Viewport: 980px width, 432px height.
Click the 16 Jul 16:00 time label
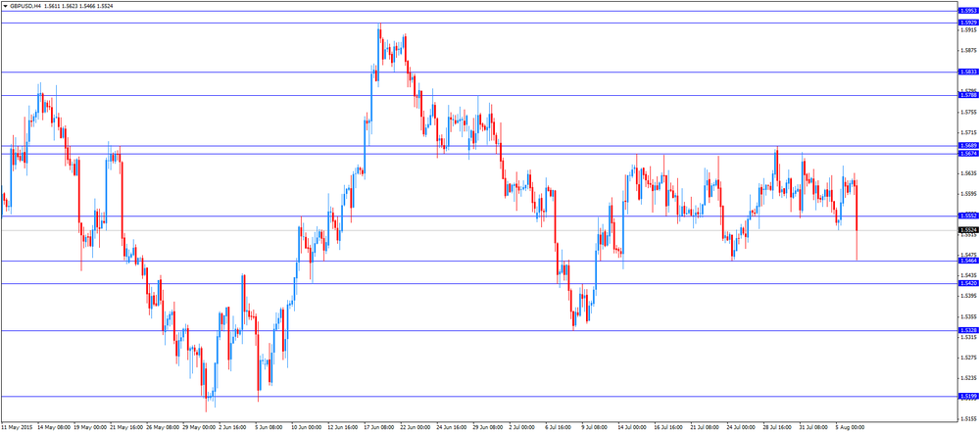(x=668, y=427)
